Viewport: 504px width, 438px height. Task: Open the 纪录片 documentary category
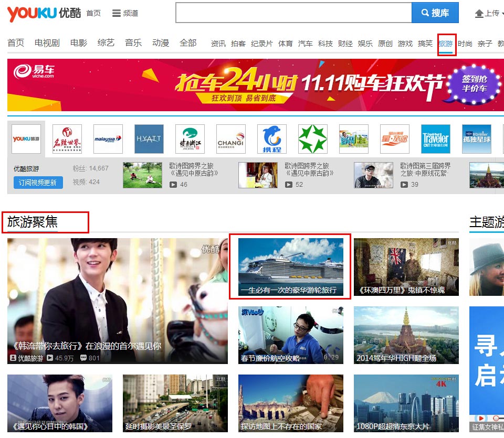[x=261, y=44]
